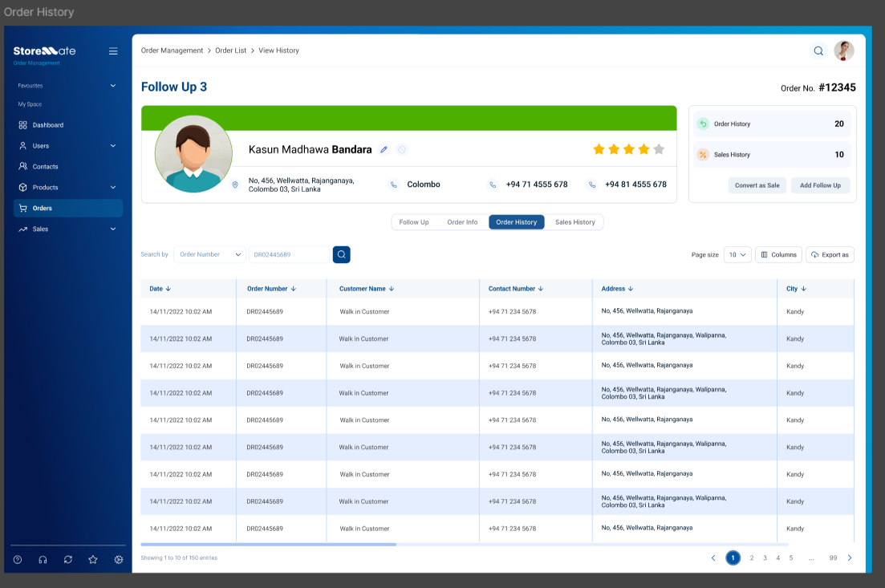Click the block icon beside customer name
885x588 pixels.
402,149
